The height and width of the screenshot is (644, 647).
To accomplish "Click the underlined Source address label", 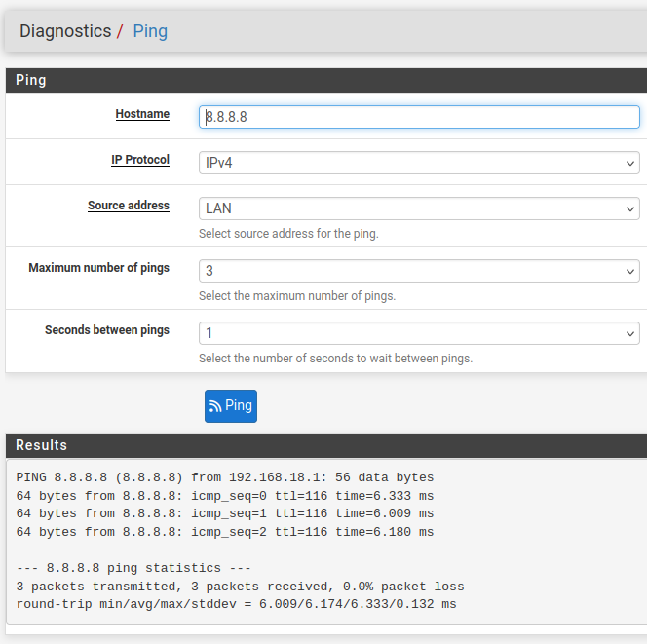I will 129,206.
